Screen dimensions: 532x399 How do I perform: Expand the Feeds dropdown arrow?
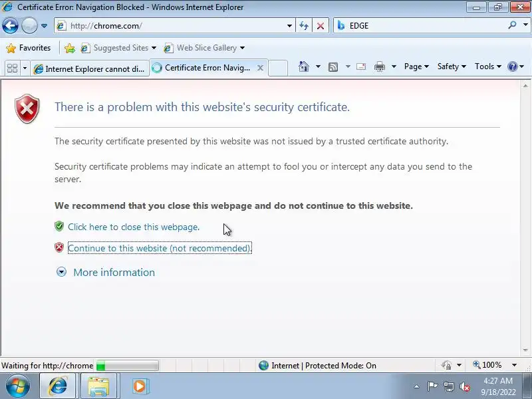tap(348, 66)
